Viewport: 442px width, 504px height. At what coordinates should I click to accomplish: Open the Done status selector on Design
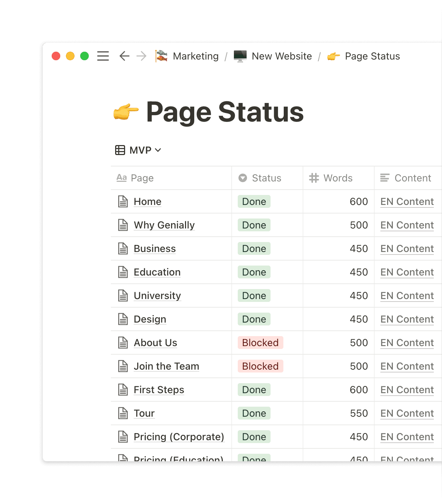click(x=253, y=319)
